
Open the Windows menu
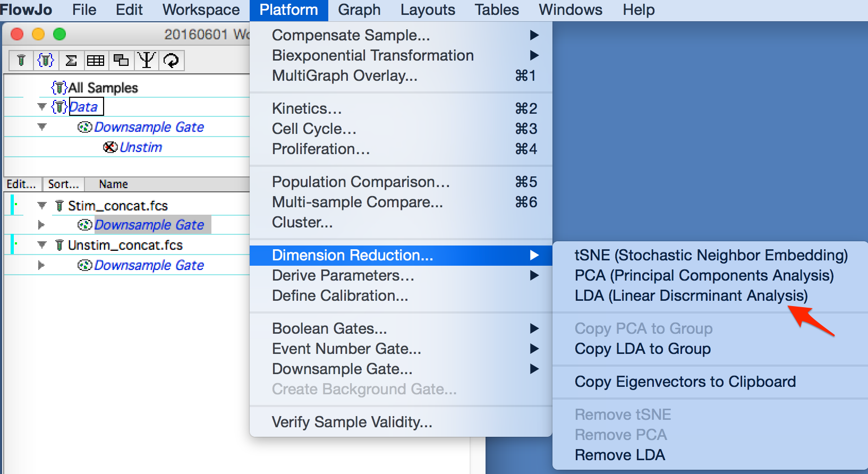click(571, 10)
